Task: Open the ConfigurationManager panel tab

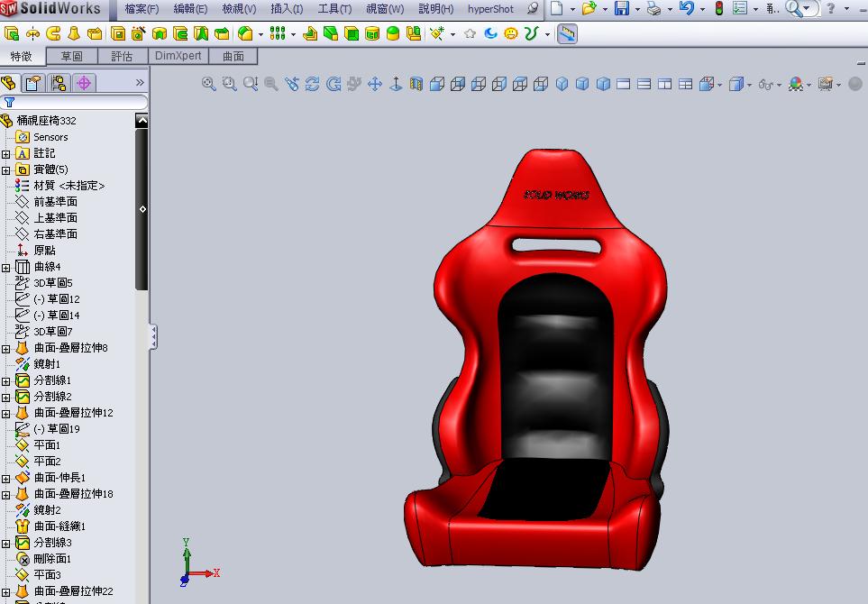Action: coord(58,83)
